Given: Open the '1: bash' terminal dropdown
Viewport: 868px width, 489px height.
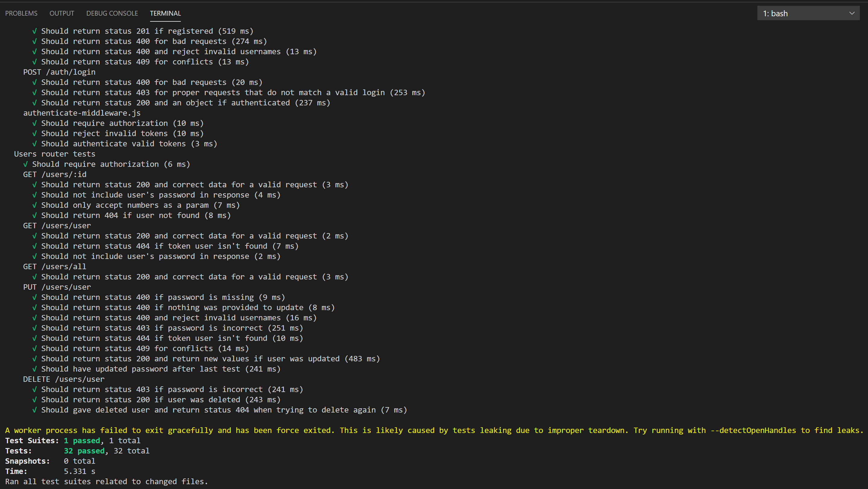Looking at the screenshot, I should [808, 14].
